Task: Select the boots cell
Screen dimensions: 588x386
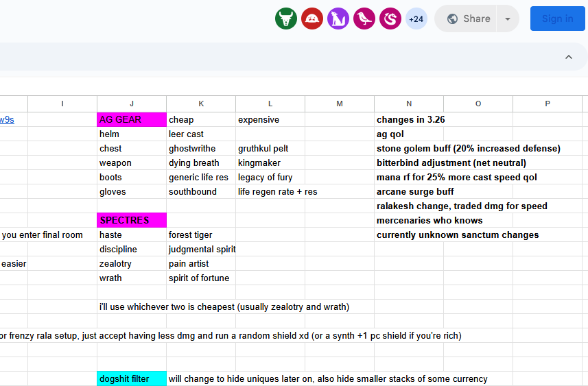Action: [x=132, y=178]
